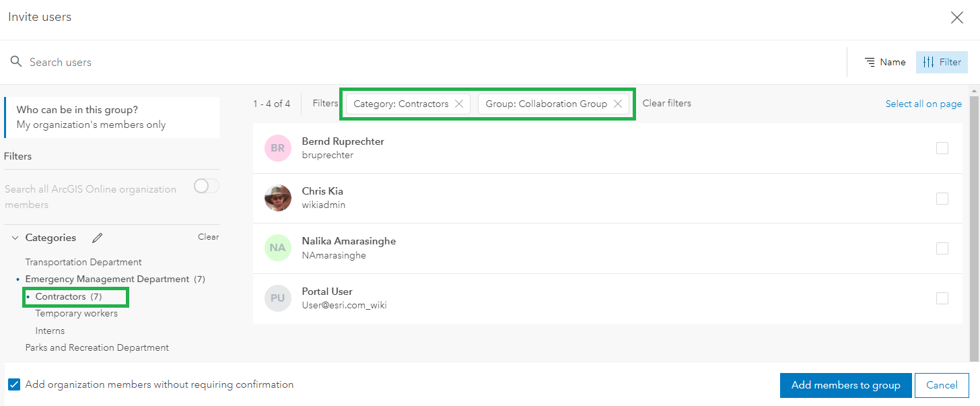
Task: Collapse the Categories section
Action: pyautogui.click(x=15, y=237)
